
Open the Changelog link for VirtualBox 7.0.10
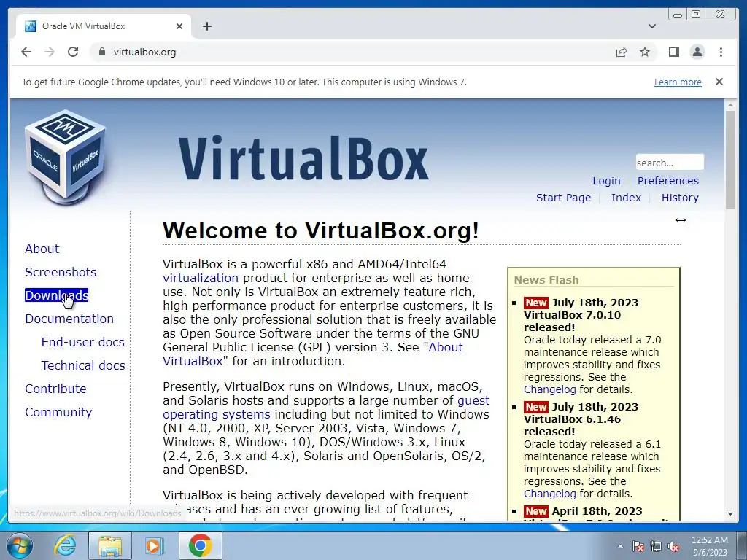coord(550,389)
